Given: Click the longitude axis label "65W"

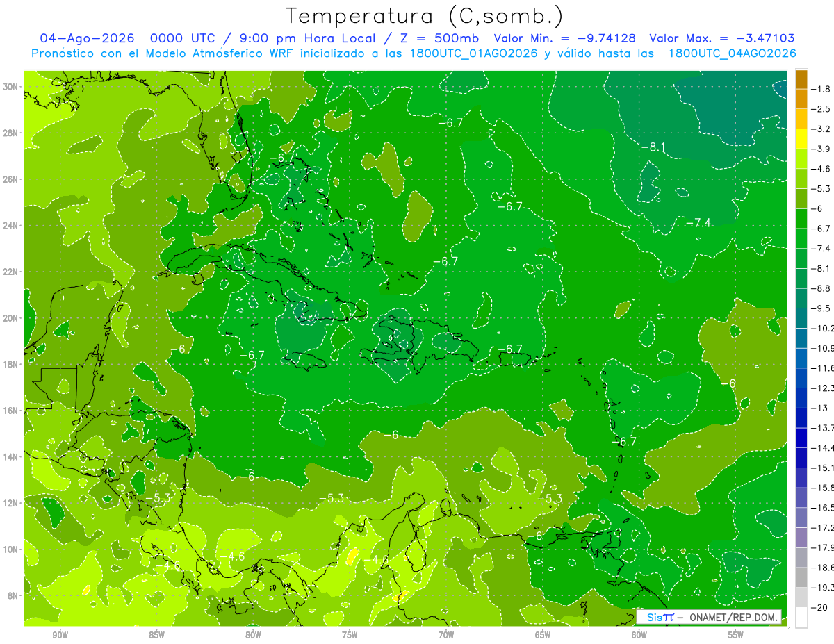Looking at the screenshot, I should [x=543, y=635].
